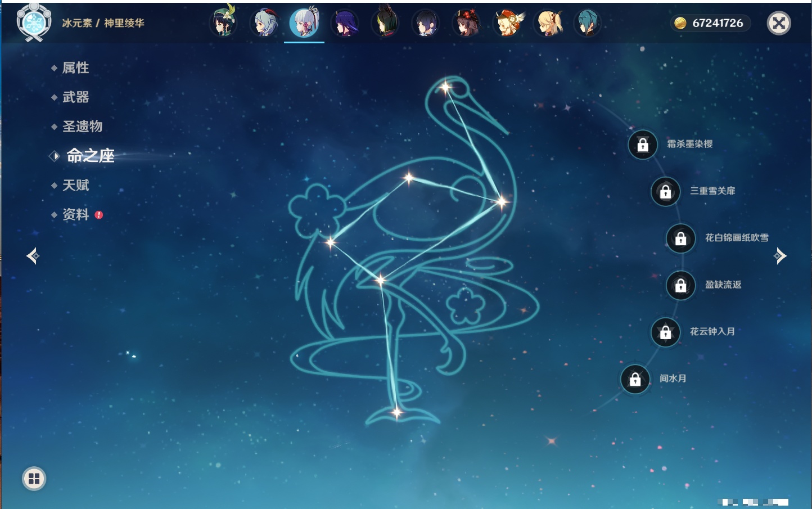Click the 花白锦画纸吹雪 constellation label
This screenshot has width=812, height=509.
click(737, 238)
